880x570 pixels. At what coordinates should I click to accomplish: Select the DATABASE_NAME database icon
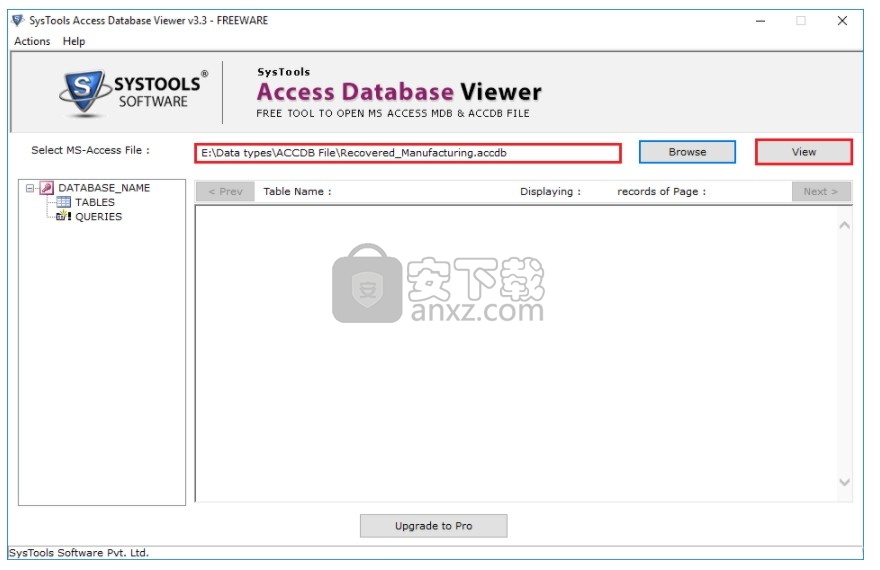pos(47,188)
